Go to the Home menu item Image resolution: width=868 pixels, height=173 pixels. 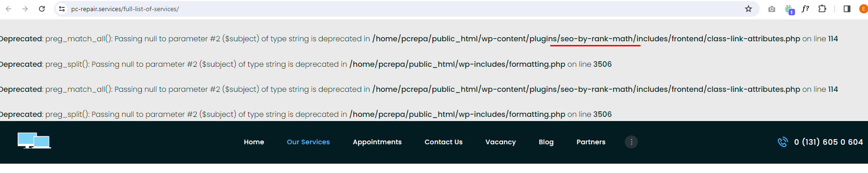(254, 142)
